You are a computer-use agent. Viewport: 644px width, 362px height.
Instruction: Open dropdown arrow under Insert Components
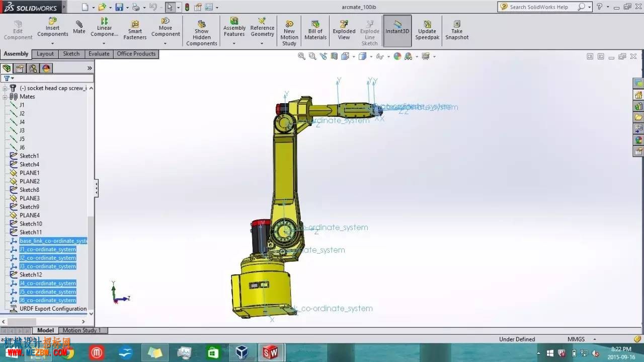coord(52,43)
